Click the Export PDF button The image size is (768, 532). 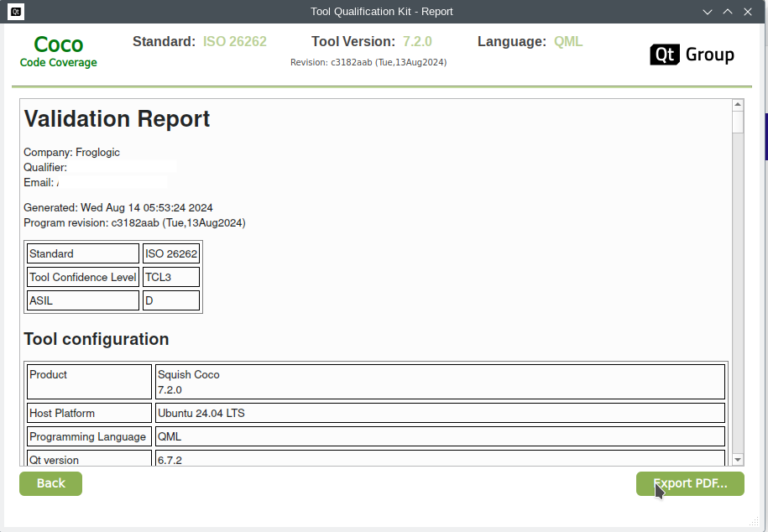click(x=690, y=484)
